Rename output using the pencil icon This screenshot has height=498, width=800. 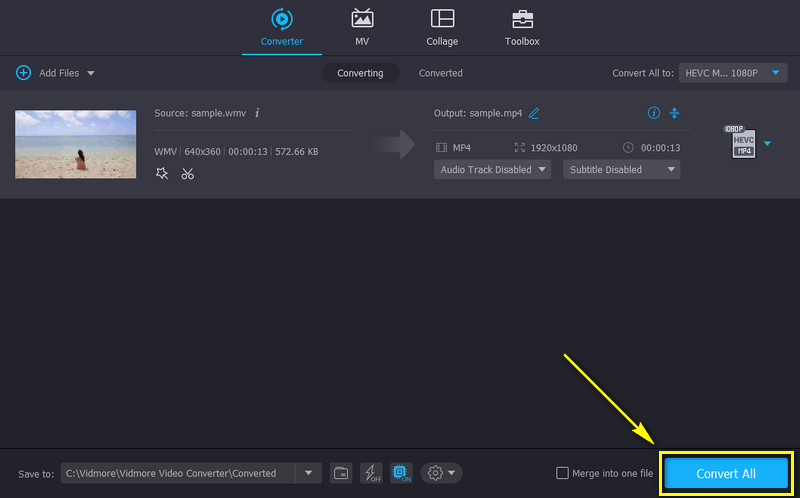pos(534,113)
